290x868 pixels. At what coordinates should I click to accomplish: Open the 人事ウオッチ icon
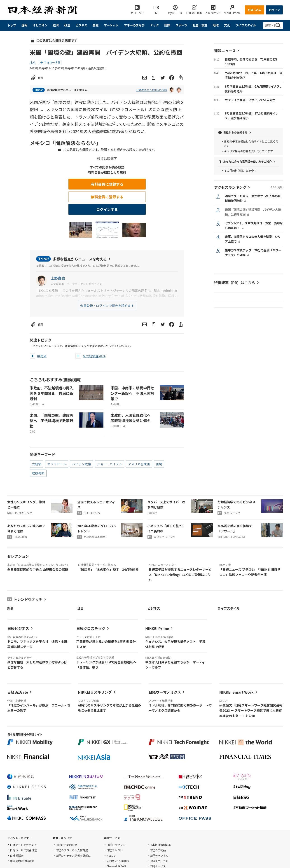pos(213,7)
